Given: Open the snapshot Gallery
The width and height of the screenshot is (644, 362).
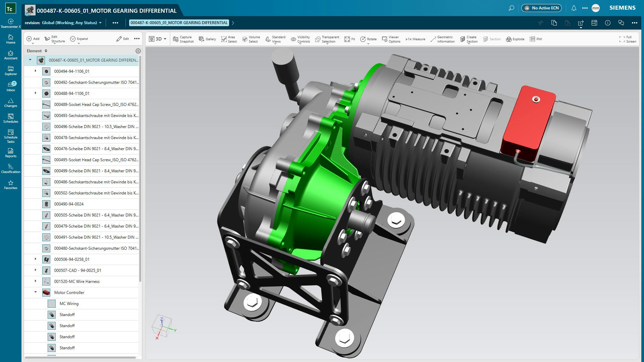Looking at the screenshot, I should coord(208,39).
